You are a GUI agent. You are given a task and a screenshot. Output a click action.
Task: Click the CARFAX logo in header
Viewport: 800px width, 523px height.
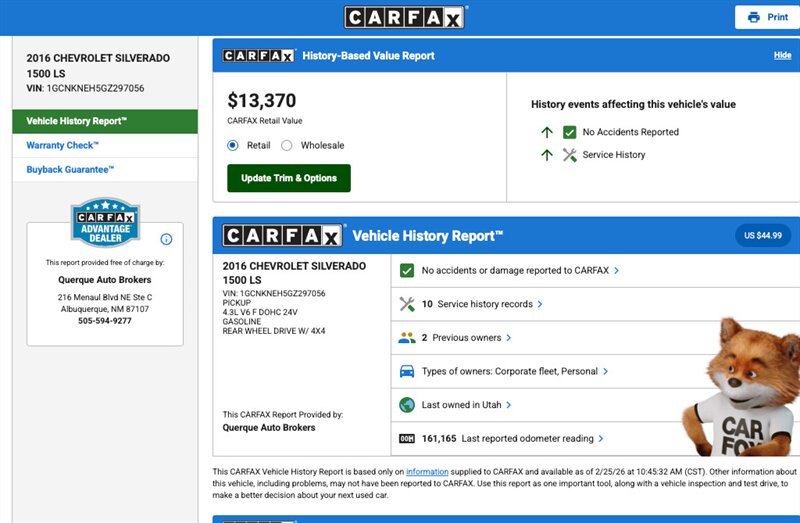(405, 17)
